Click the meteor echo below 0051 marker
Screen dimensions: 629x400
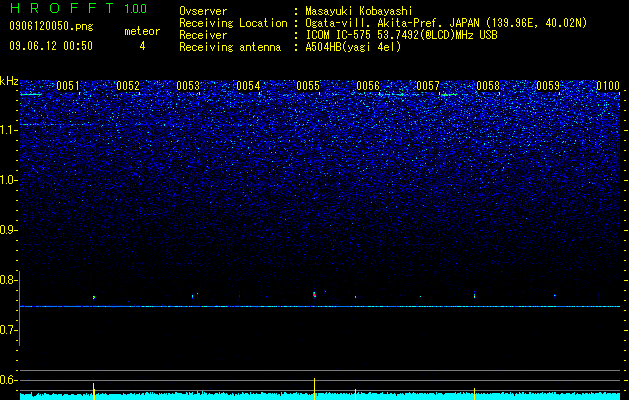click(x=93, y=298)
